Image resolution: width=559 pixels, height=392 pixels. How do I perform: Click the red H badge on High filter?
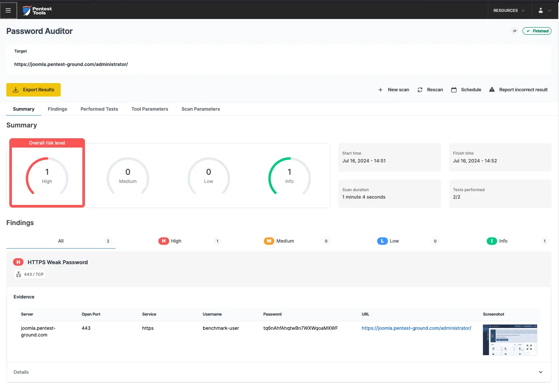click(164, 241)
